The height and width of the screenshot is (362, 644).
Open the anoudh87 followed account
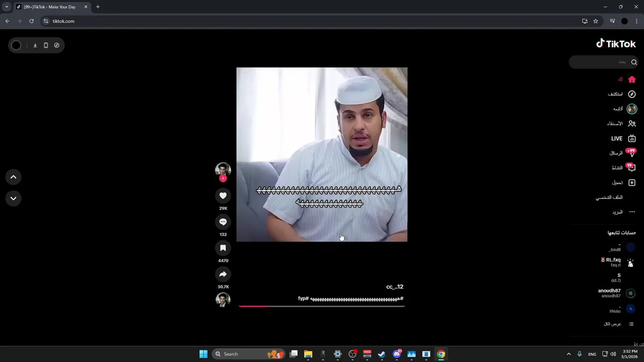(616, 293)
